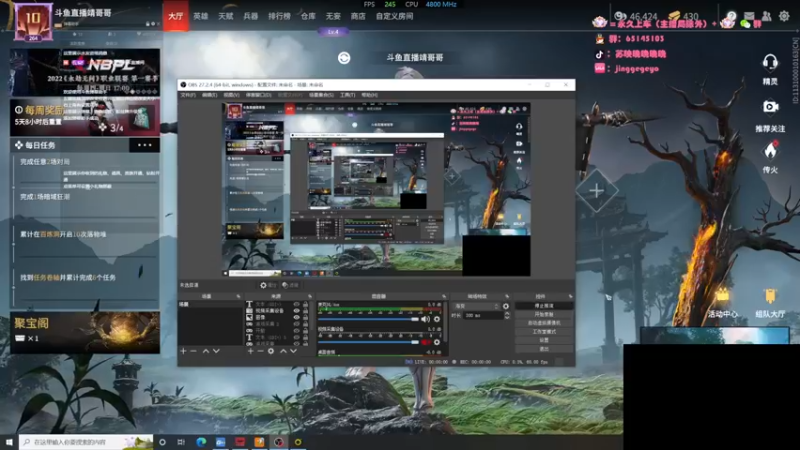
Task: Pop out the audio mixer dock
Action: [x=444, y=296]
